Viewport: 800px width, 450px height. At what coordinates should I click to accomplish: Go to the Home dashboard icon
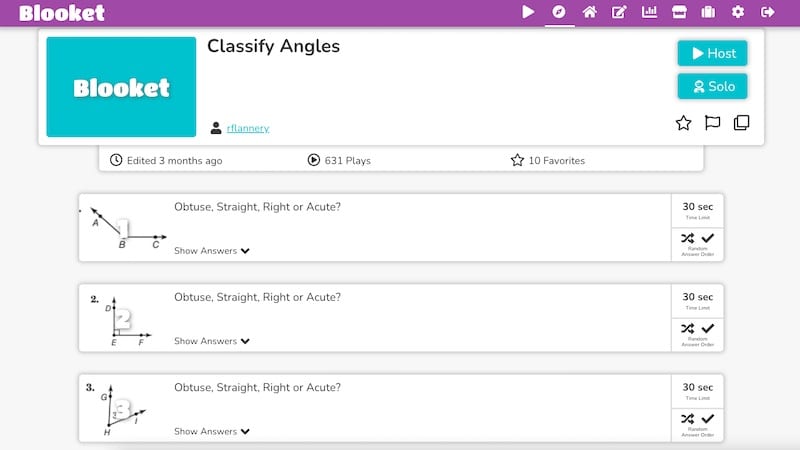click(589, 12)
